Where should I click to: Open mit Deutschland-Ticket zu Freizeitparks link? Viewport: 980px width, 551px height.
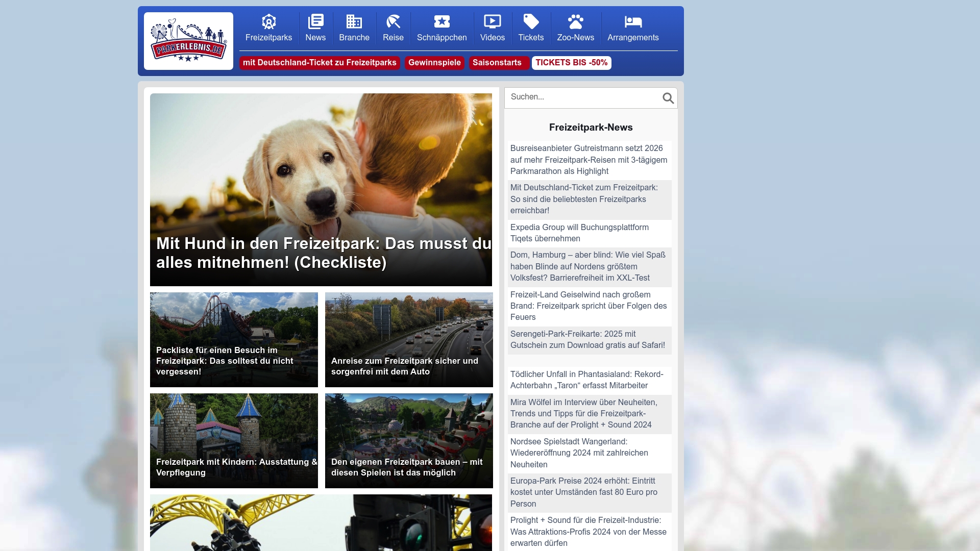(x=320, y=63)
